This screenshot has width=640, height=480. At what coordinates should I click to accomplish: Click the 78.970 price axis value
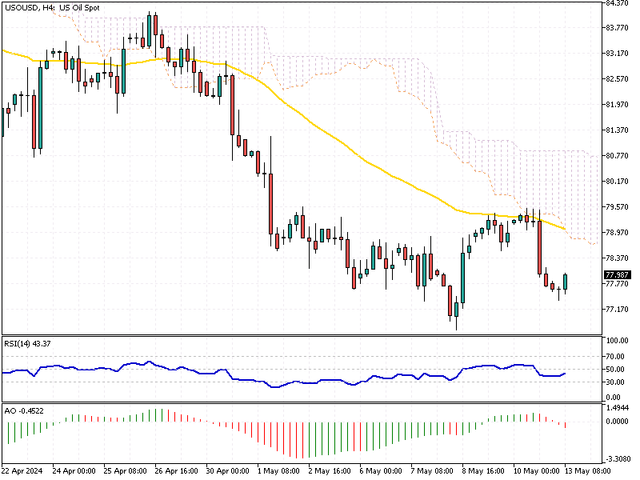pyautogui.click(x=617, y=232)
